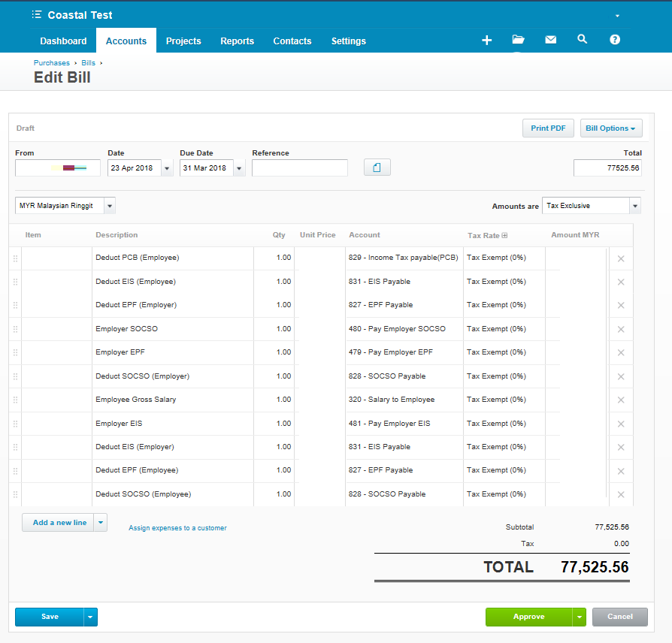Click the Due Date field 31 Mar 2018

tap(207, 168)
